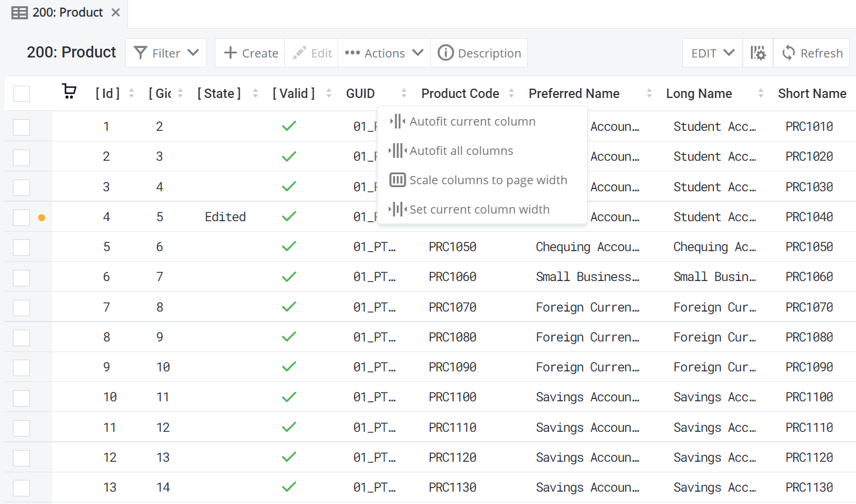Open the column settings gear icon near Refresh
Viewport: 856px width, 504px height.
click(x=758, y=53)
